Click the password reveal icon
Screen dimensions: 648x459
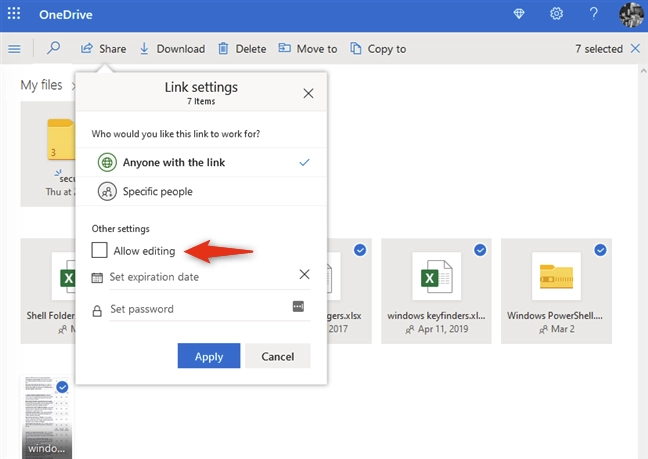(x=298, y=306)
